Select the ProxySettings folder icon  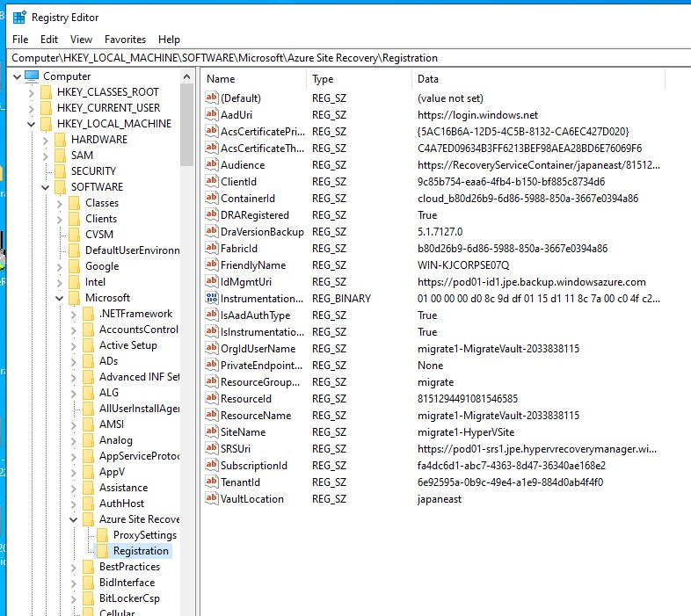point(102,535)
